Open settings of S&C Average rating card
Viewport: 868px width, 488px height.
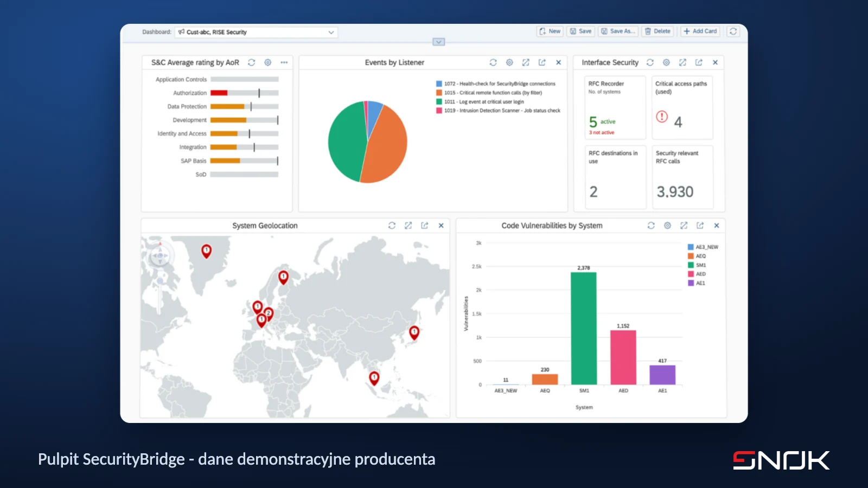[x=267, y=62]
